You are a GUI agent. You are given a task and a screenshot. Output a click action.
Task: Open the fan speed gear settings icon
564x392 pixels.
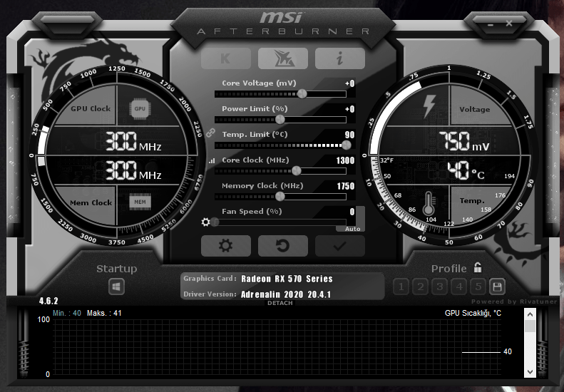coord(205,222)
